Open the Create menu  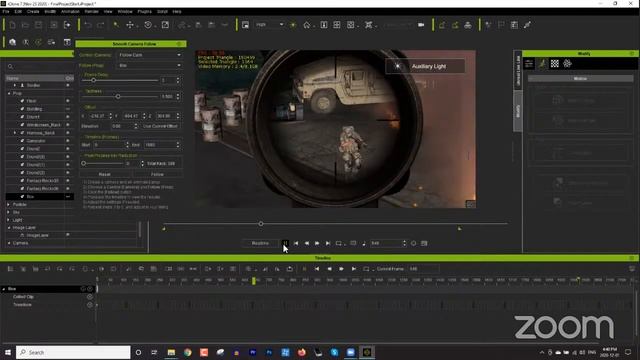[x=33, y=11]
